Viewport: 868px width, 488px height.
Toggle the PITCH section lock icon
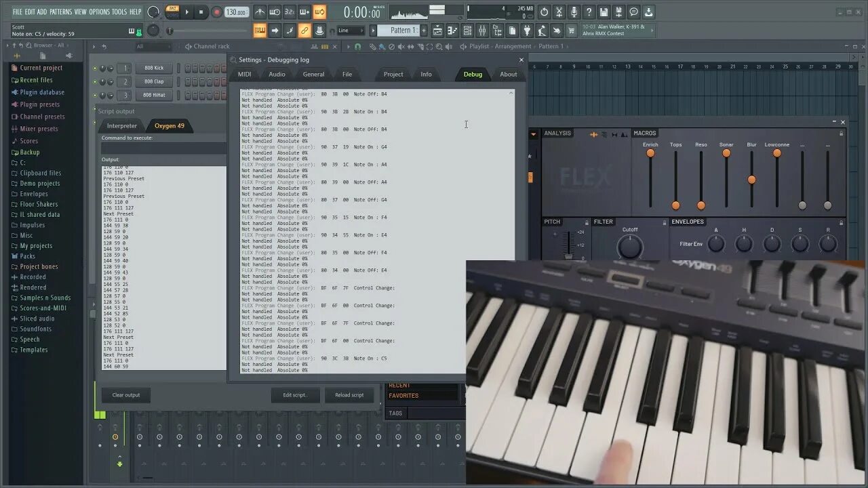point(587,222)
